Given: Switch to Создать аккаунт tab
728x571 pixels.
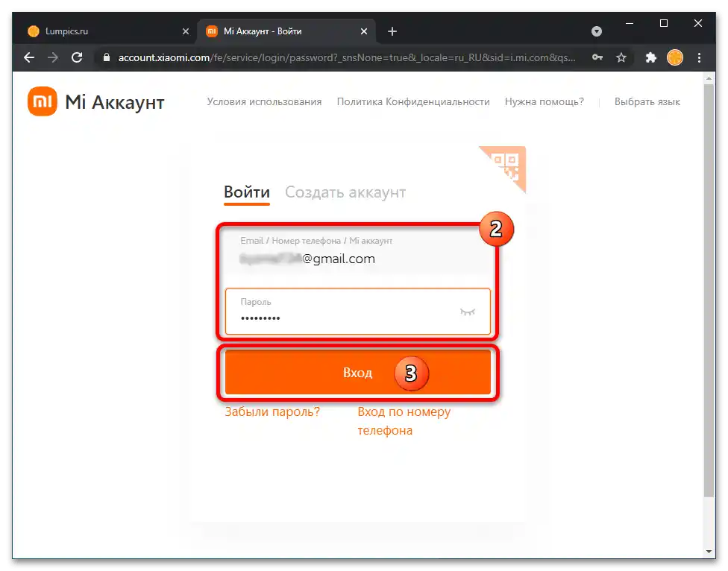Looking at the screenshot, I should click(345, 192).
